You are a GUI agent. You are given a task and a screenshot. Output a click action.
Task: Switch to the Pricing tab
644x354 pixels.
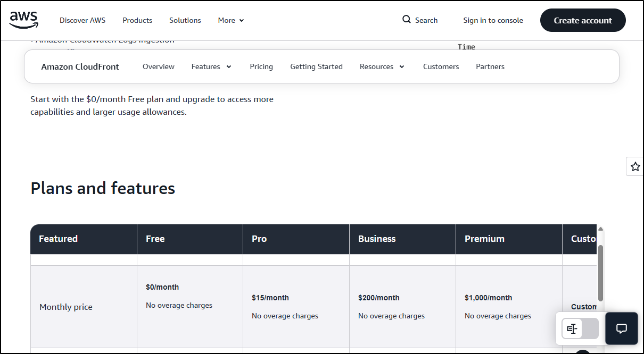pos(261,66)
